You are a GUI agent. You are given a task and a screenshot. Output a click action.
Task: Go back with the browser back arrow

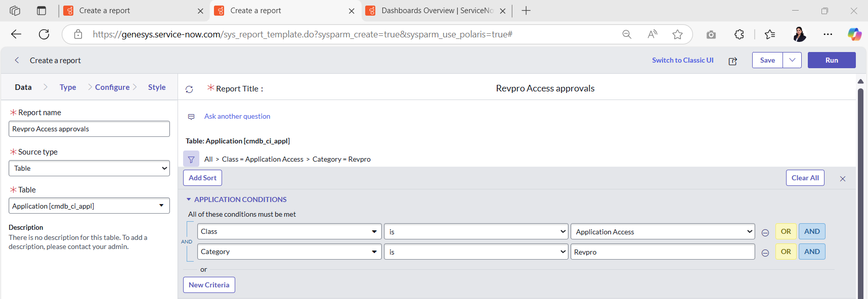coord(16,34)
